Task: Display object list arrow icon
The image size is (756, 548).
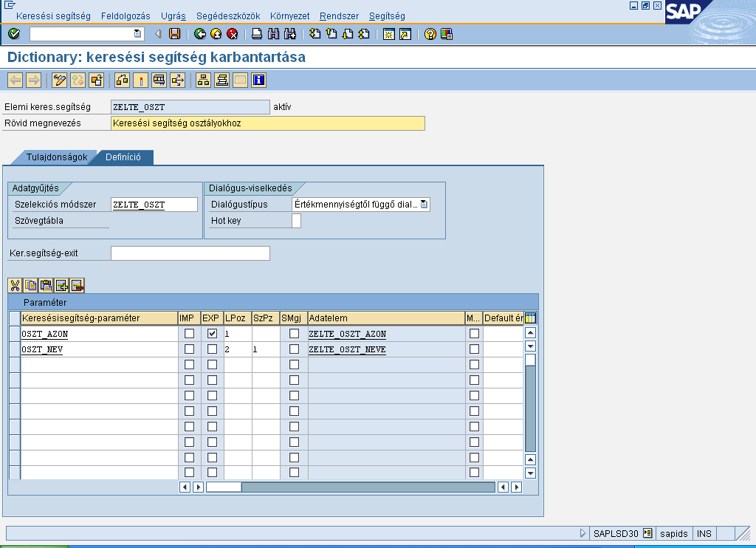Action: pyautogui.click(x=177, y=80)
